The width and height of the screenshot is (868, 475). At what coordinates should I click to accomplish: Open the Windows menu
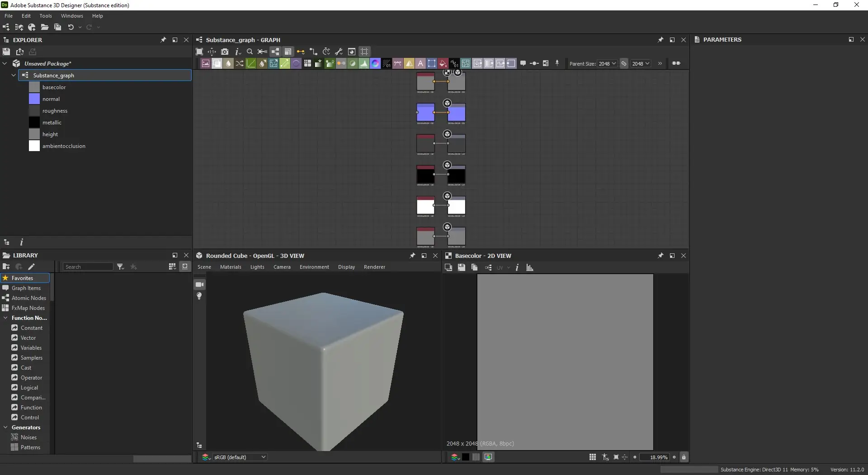72,16
